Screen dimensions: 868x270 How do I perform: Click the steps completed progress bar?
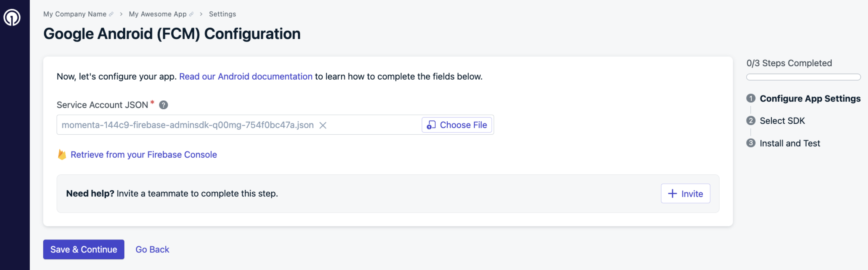pyautogui.click(x=803, y=77)
